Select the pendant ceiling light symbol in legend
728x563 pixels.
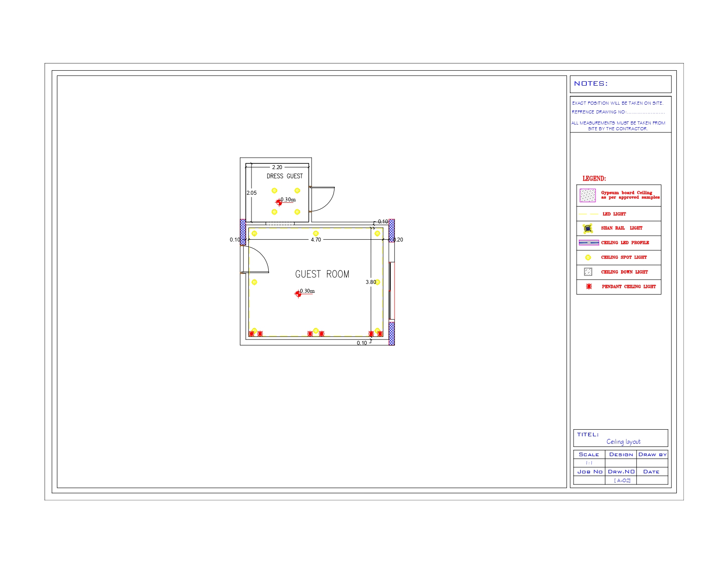pos(588,287)
